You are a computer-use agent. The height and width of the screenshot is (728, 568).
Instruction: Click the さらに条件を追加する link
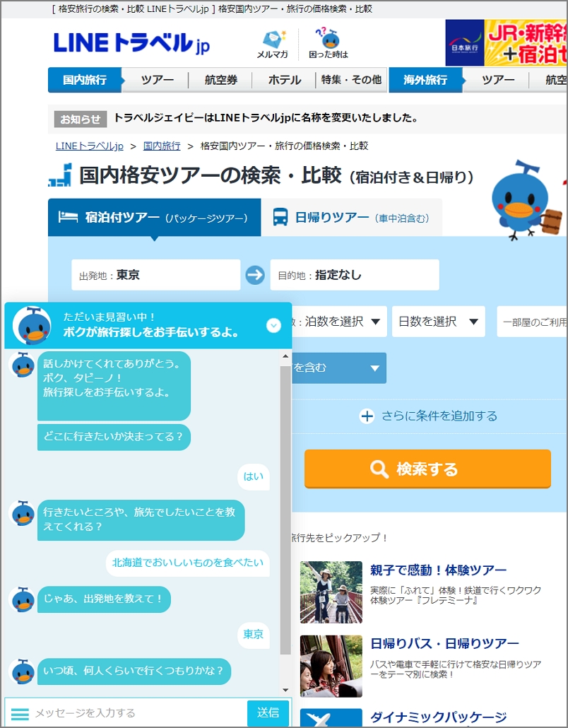(x=439, y=416)
